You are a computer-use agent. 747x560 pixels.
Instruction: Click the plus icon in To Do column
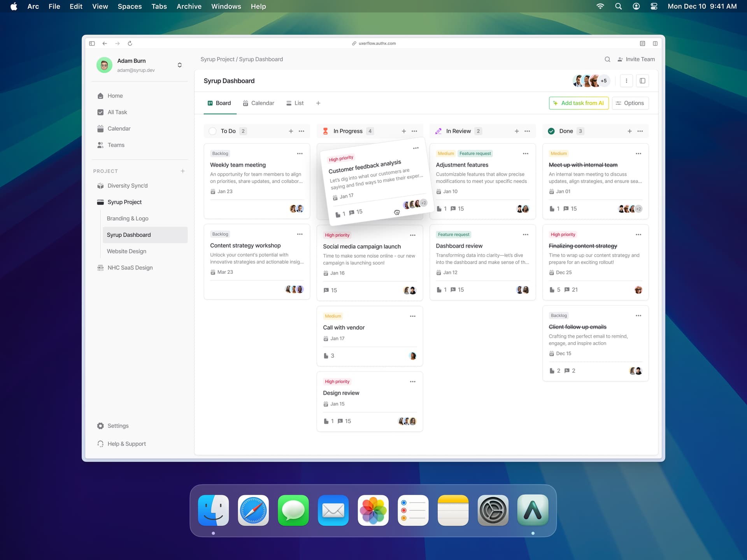click(291, 131)
